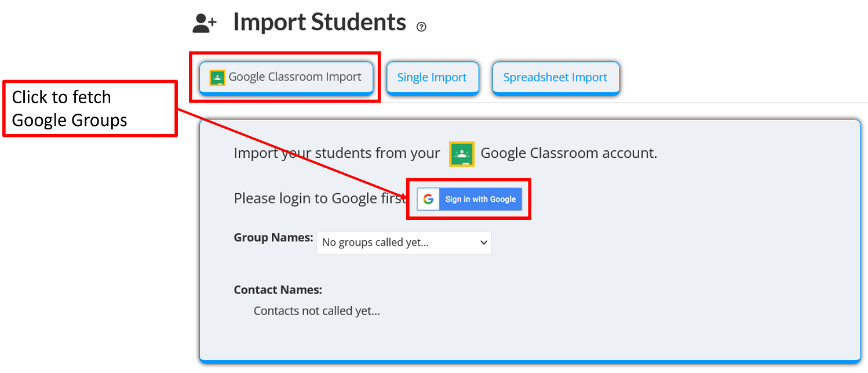Click the Google Classroom icon on the import button
Viewport: 868px width, 373px height.
point(217,76)
